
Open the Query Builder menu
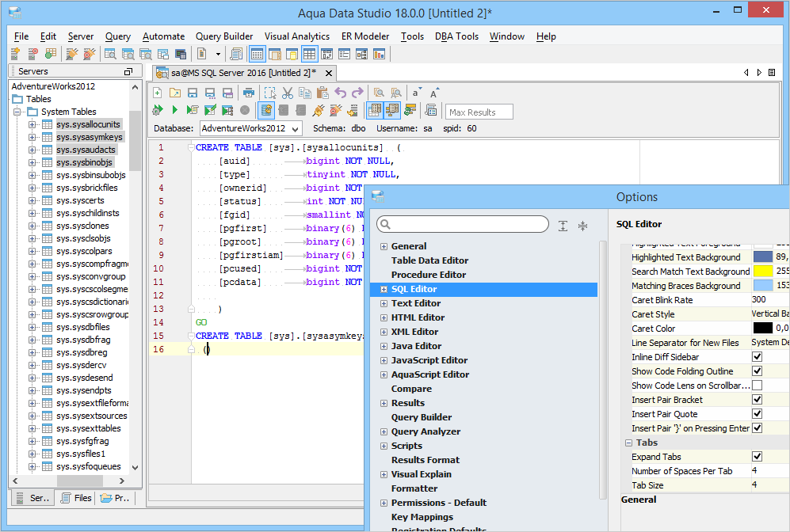coord(224,36)
